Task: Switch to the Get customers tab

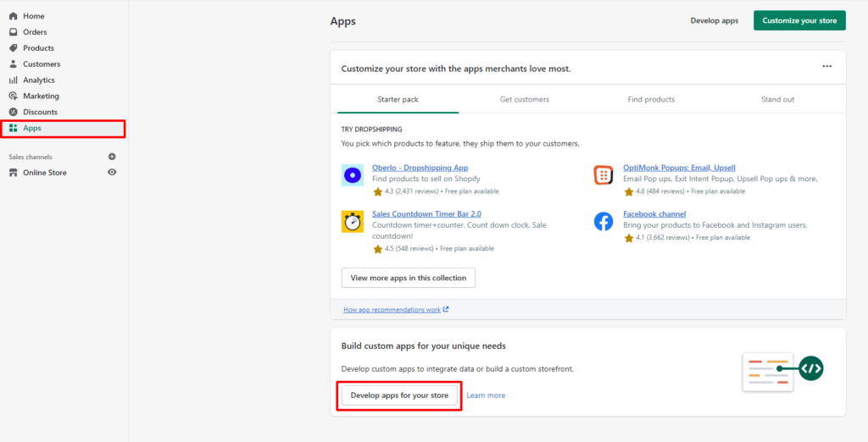Action: click(x=524, y=100)
